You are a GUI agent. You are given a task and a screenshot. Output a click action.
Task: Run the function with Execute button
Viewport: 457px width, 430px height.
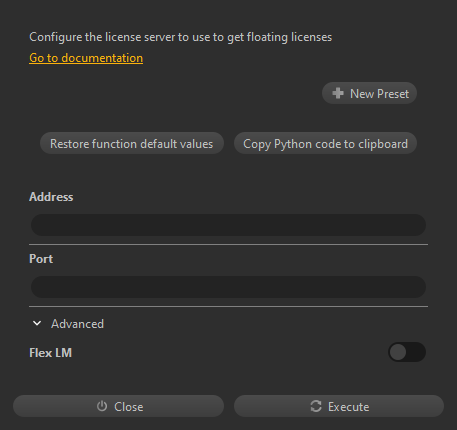(x=339, y=406)
